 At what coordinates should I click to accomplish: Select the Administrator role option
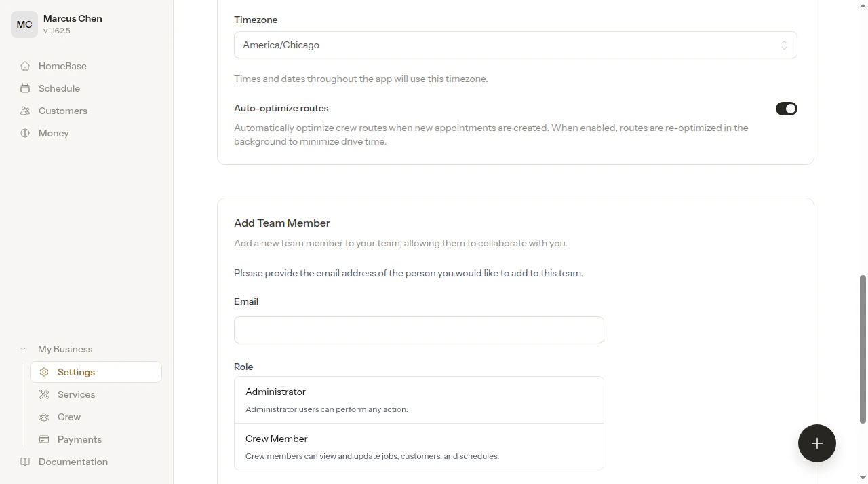coord(418,399)
